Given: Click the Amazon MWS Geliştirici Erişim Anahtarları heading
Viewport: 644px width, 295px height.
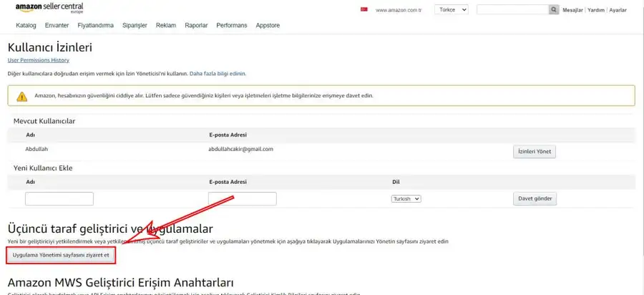Looking at the screenshot, I should [x=121, y=283].
